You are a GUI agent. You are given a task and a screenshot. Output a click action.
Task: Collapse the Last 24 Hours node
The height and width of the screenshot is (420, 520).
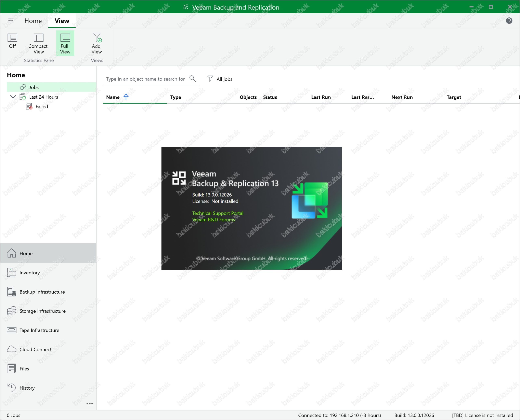(13, 97)
